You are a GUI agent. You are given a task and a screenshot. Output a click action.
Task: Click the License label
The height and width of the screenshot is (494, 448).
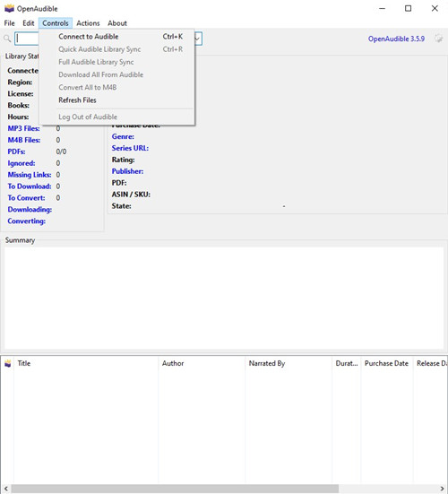pos(21,94)
